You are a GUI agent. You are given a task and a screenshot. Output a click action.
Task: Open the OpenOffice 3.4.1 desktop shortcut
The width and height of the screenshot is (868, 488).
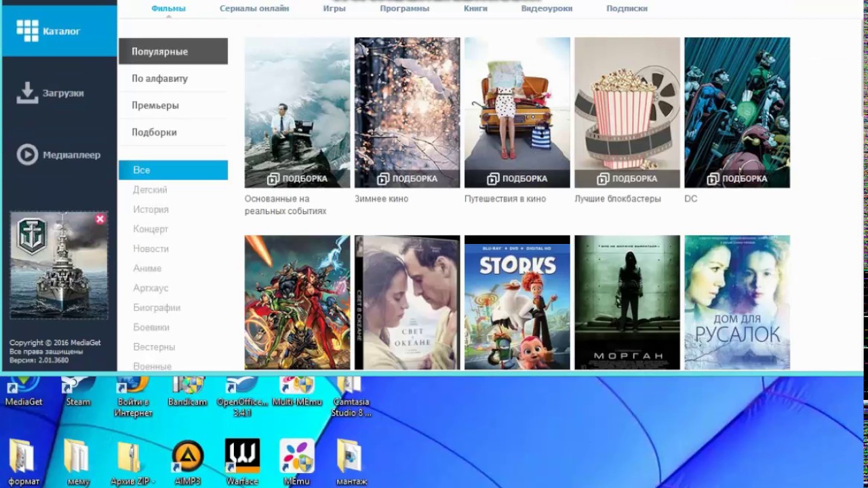click(242, 396)
